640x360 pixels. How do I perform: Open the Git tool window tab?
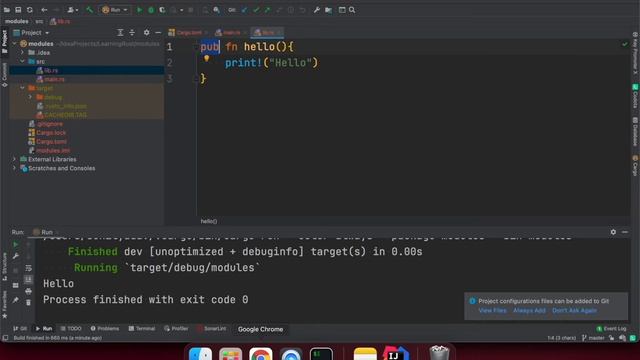(x=20, y=329)
